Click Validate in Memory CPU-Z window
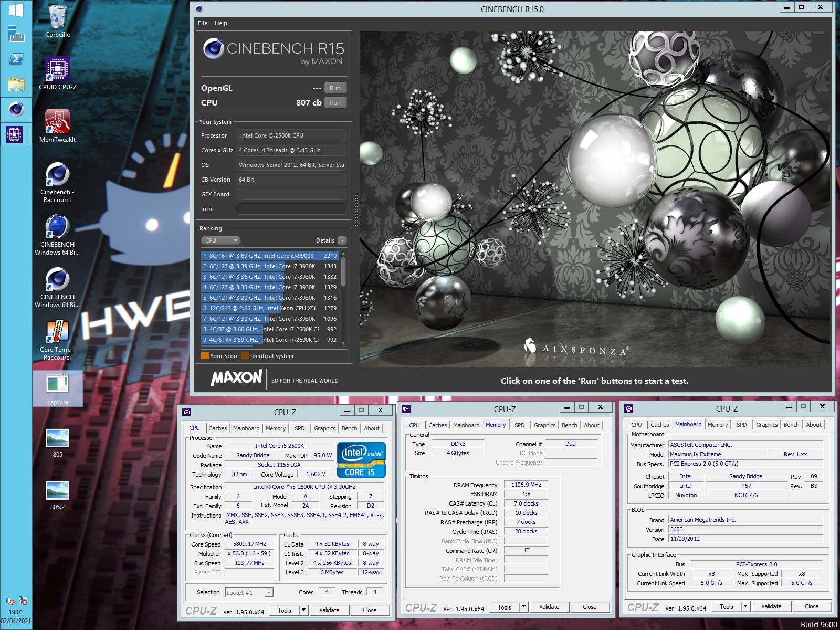840x630 pixels. [x=549, y=607]
